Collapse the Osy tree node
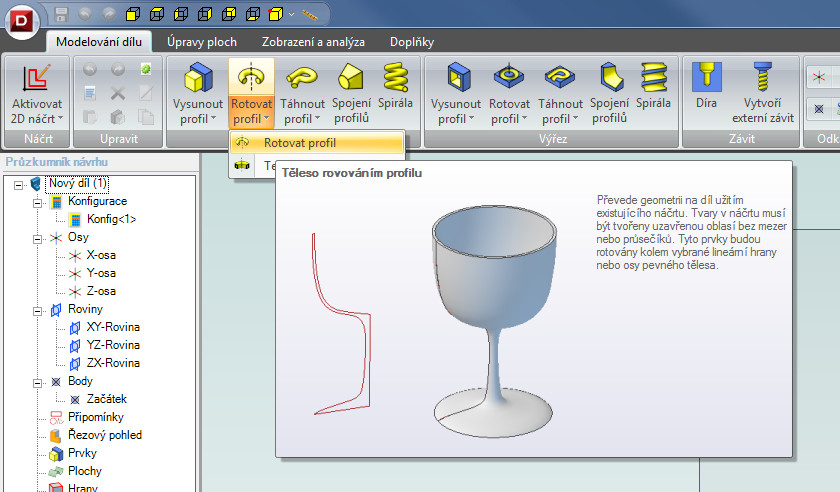 click(x=39, y=238)
